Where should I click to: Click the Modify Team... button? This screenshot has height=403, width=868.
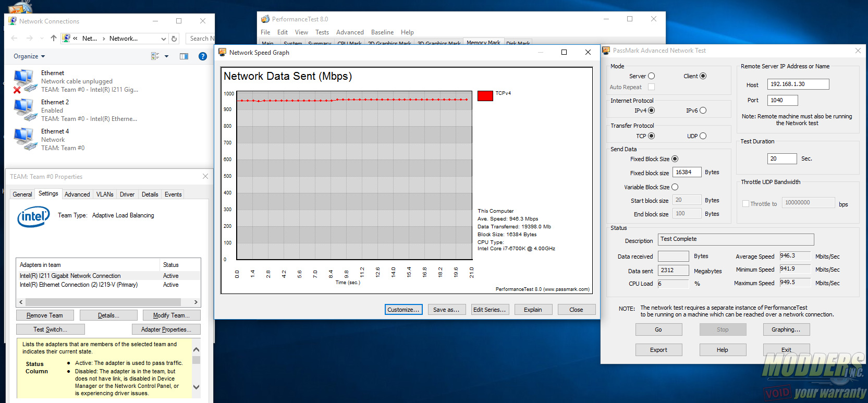tap(171, 315)
